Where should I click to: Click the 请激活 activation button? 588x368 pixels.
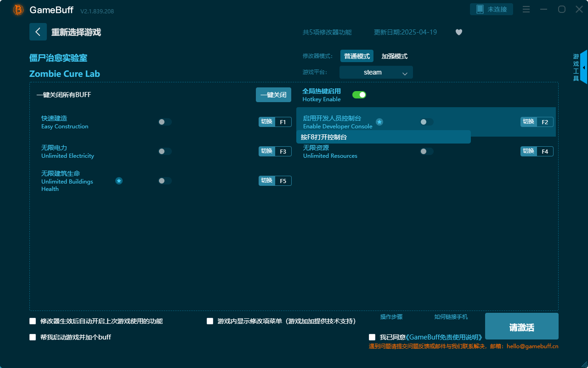[x=521, y=326]
